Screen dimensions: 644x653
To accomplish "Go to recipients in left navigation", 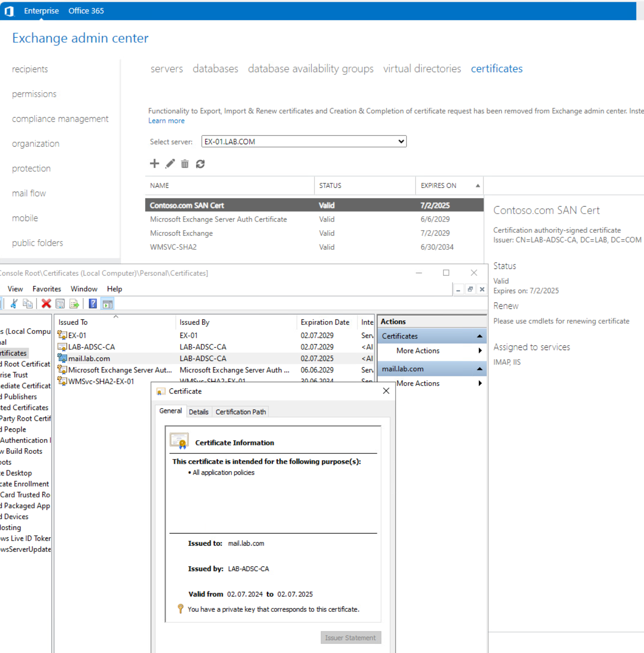I will 30,69.
